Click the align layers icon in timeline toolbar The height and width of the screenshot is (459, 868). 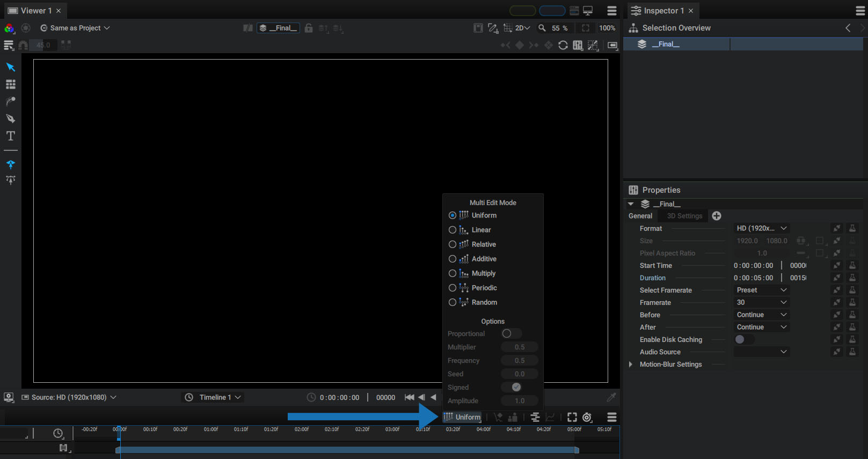coord(535,417)
